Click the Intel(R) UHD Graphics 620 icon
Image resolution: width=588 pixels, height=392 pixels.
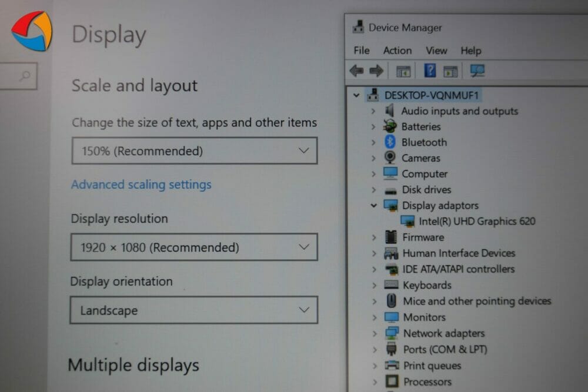coord(407,221)
